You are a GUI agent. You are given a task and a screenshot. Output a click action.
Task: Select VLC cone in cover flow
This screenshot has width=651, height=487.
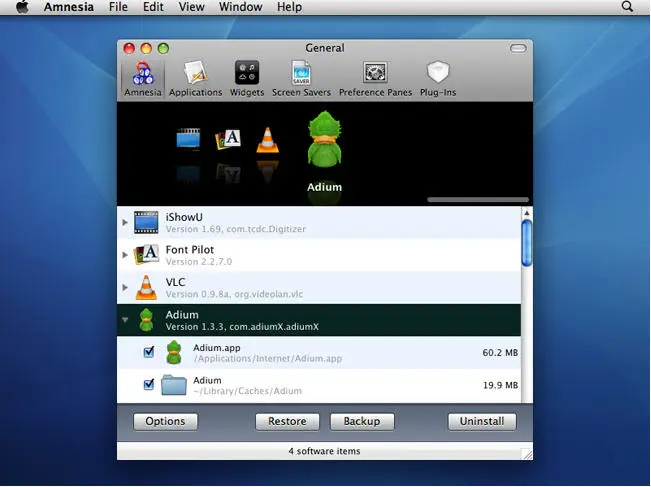(x=267, y=140)
